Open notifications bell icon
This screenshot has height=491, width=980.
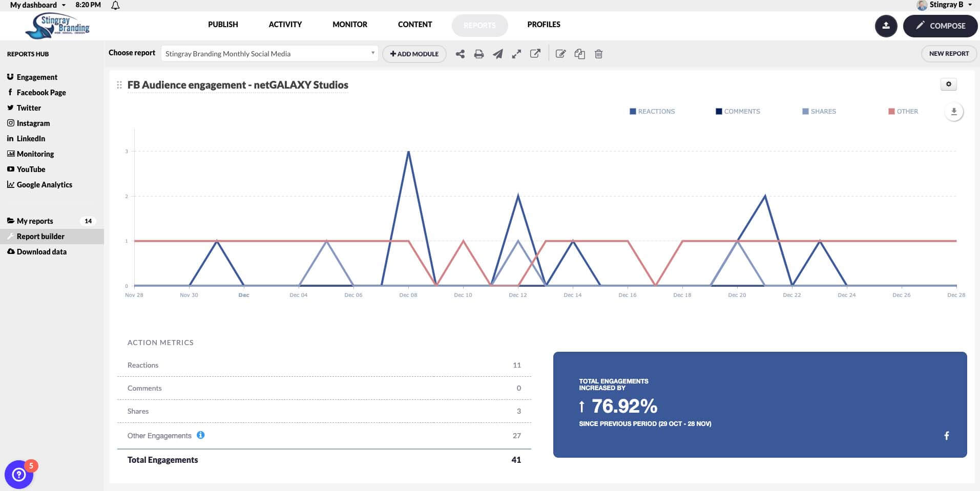(x=115, y=5)
